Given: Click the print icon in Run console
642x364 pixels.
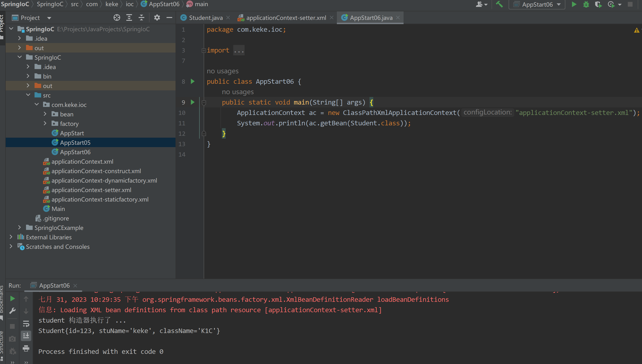Looking at the screenshot, I should pos(26,348).
